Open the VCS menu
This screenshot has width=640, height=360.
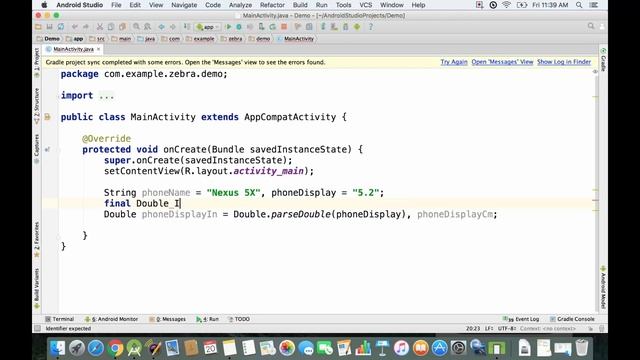pyautogui.click(x=365, y=5)
